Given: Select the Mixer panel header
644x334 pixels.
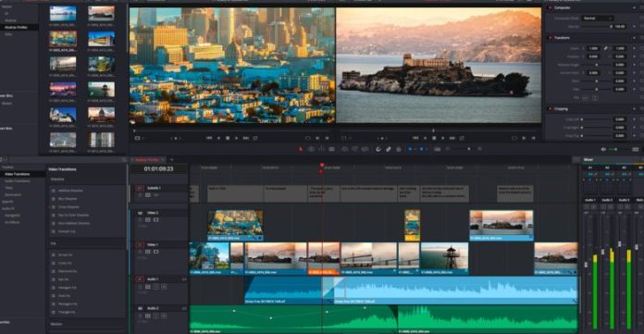Looking at the screenshot, I should tap(588, 159).
